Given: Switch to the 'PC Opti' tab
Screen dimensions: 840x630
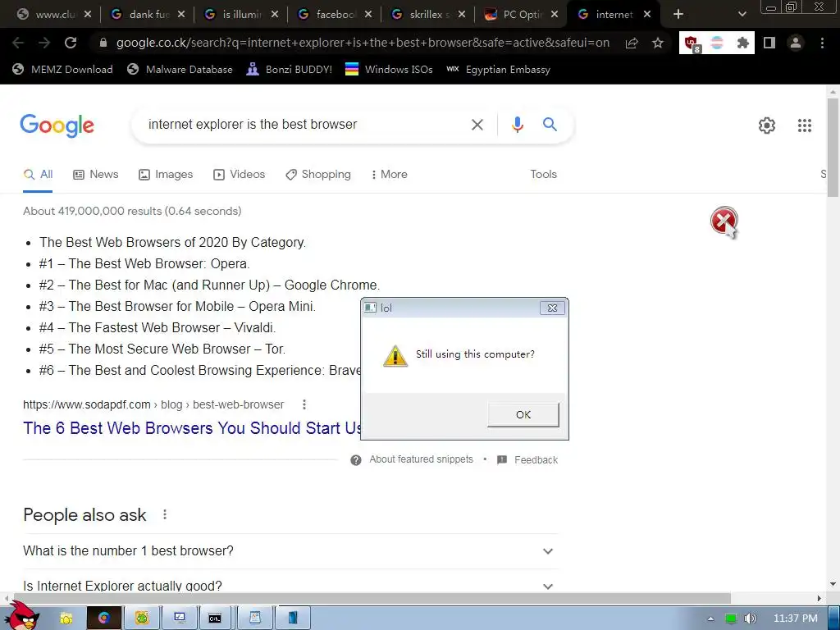Looking at the screenshot, I should (521, 15).
